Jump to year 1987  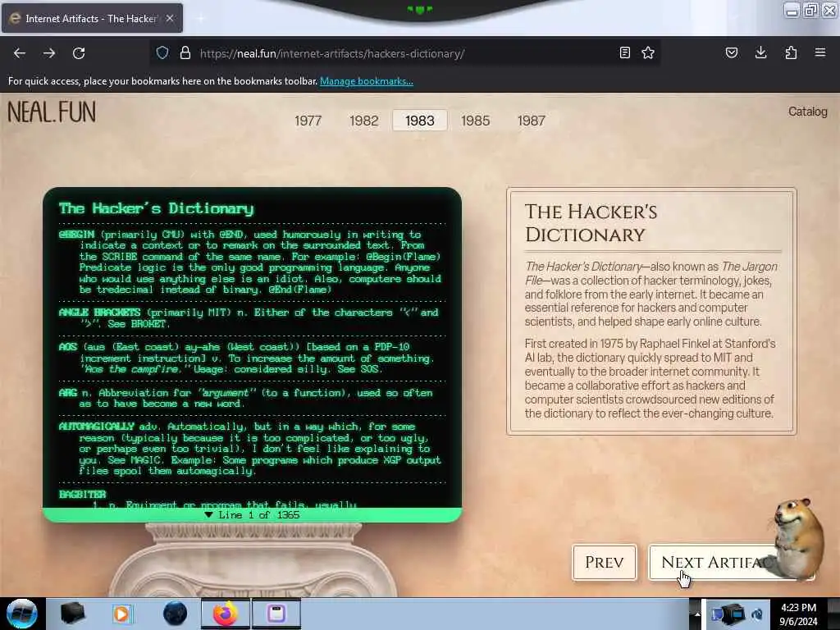(x=531, y=121)
